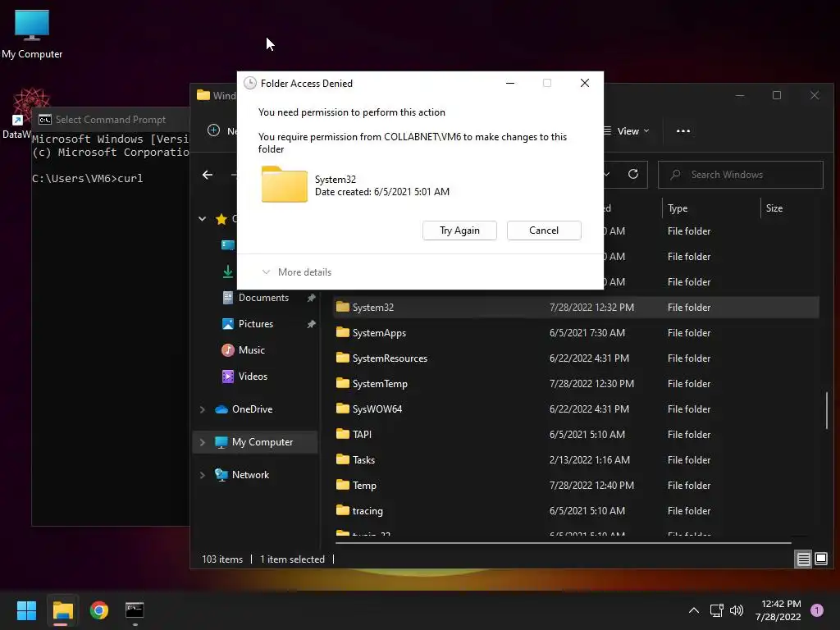This screenshot has height=630, width=840.
Task: Open the clock and date flyout
Action: click(778, 610)
